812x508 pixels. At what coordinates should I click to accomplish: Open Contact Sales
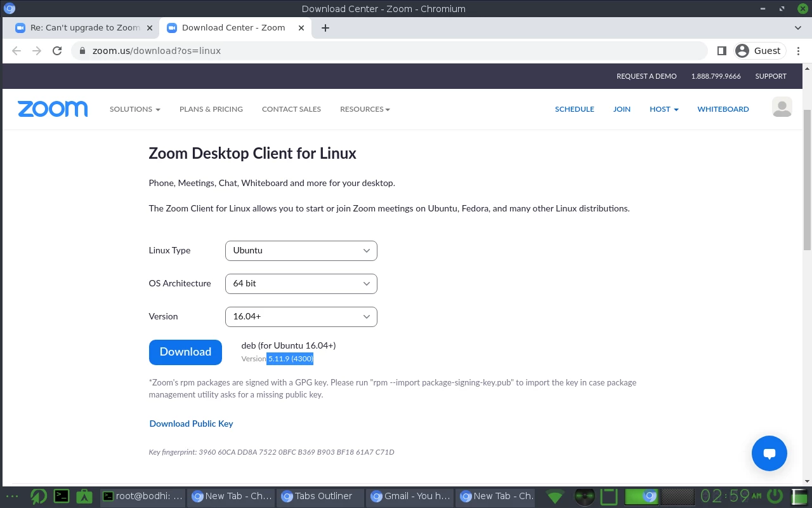tap(291, 109)
